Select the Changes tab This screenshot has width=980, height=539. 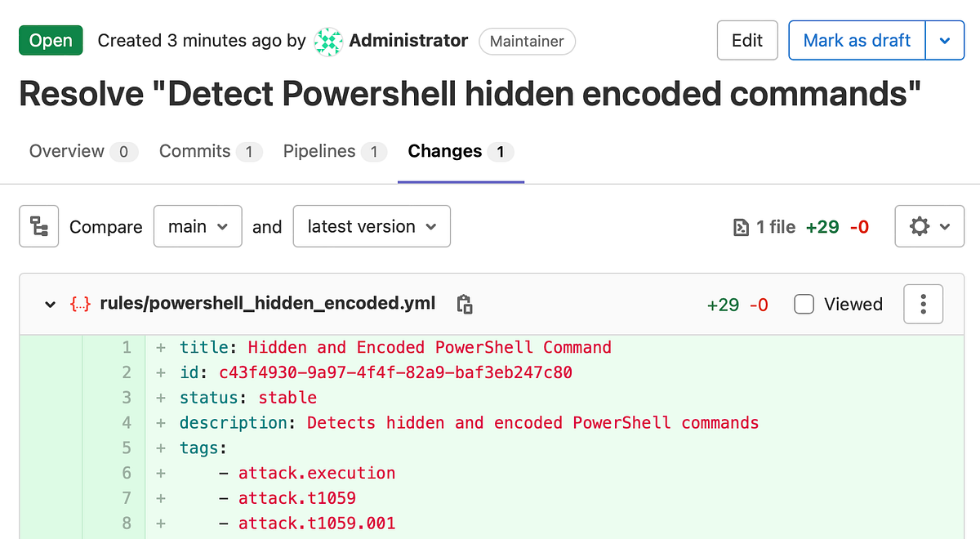coord(444,151)
